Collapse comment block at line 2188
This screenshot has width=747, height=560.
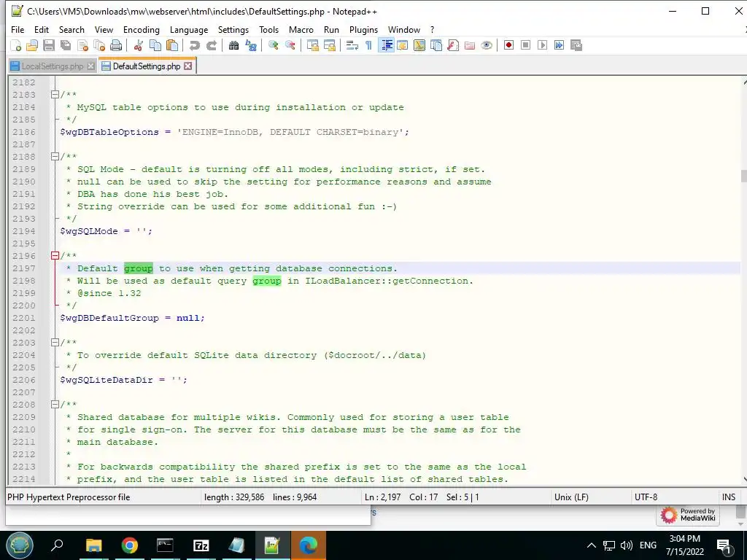(55, 157)
